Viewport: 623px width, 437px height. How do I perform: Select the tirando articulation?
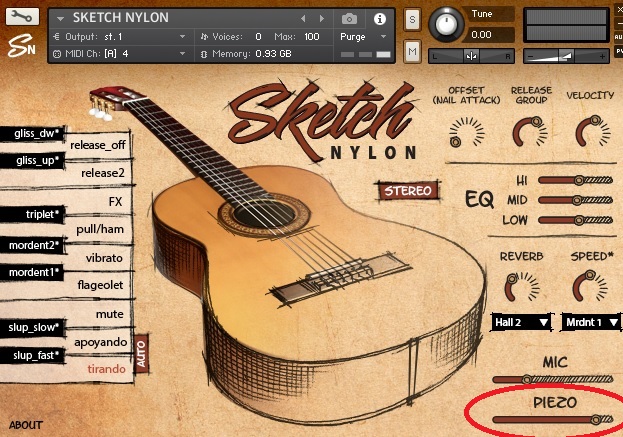tap(106, 369)
